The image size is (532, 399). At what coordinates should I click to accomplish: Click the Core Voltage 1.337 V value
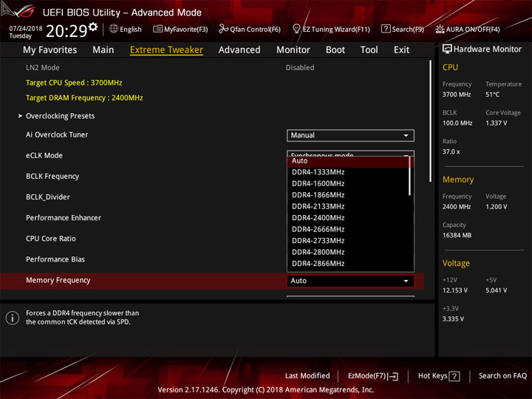496,123
